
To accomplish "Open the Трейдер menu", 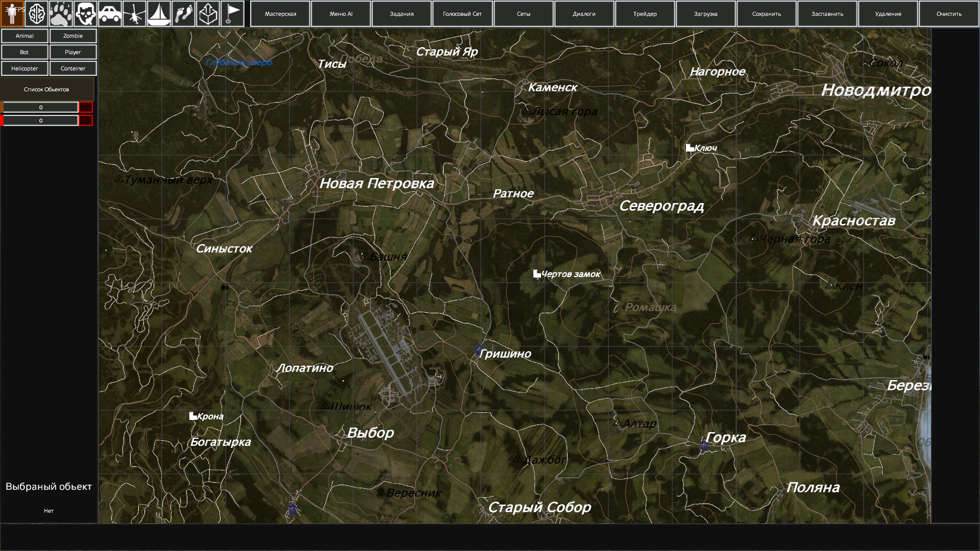I will [645, 14].
